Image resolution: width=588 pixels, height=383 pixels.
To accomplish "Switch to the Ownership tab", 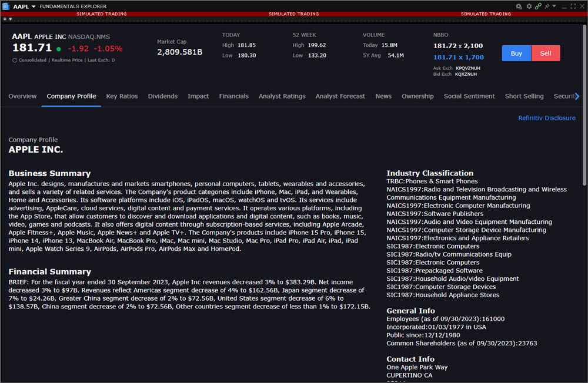I will point(417,96).
